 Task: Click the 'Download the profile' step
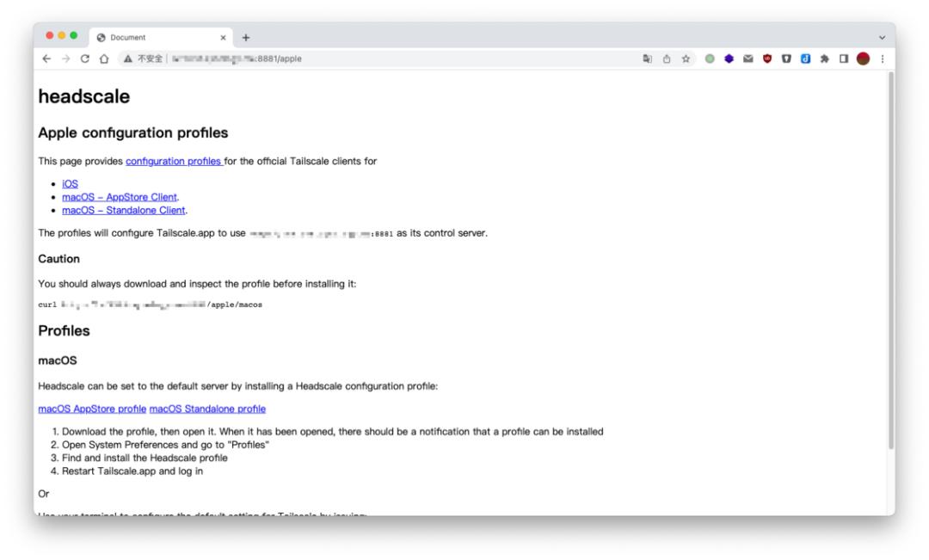(x=332, y=432)
